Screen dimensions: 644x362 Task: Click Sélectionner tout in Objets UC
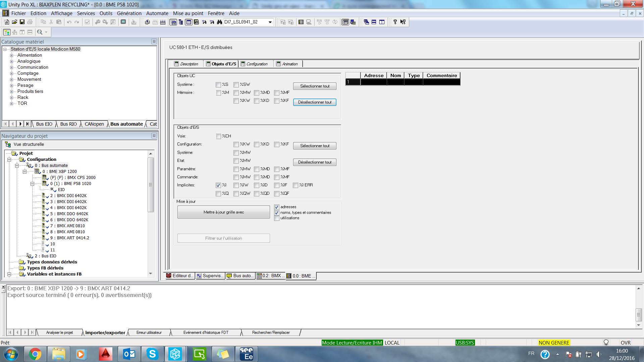(314, 86)
